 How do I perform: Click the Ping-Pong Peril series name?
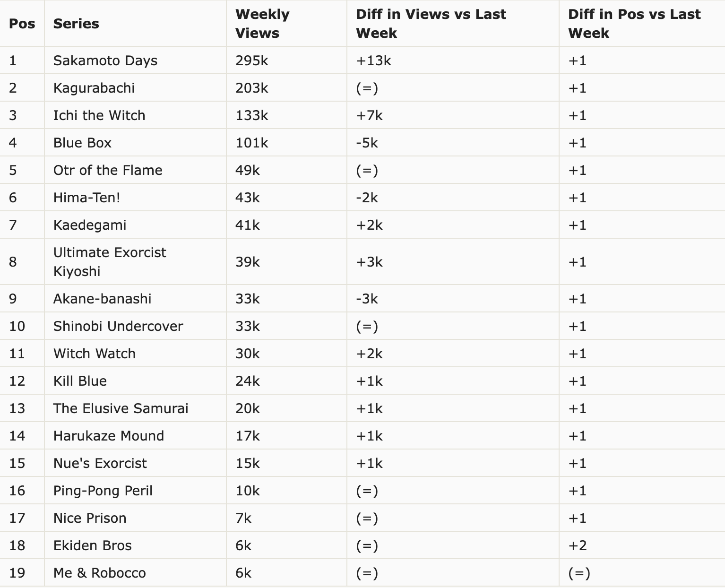[103, 491]
